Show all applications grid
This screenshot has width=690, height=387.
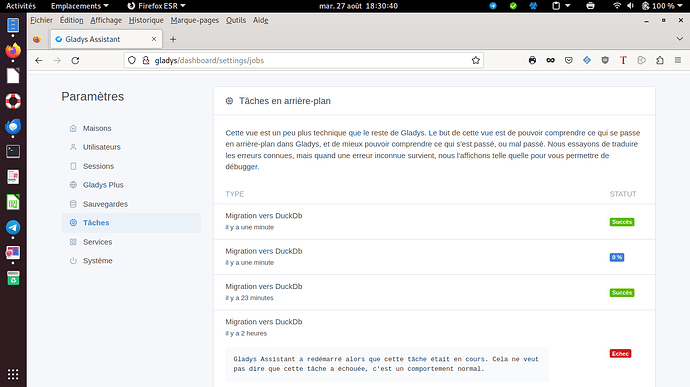coord(13,374)
